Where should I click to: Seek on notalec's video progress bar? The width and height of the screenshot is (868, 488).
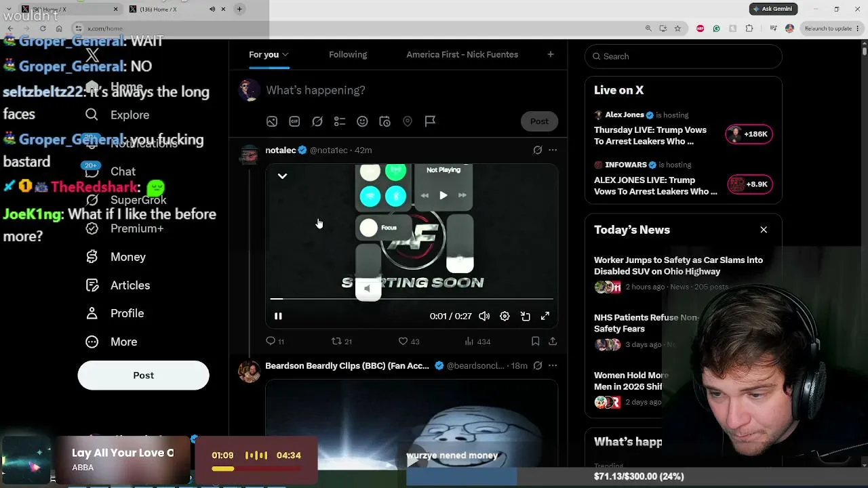coord(412,298)
